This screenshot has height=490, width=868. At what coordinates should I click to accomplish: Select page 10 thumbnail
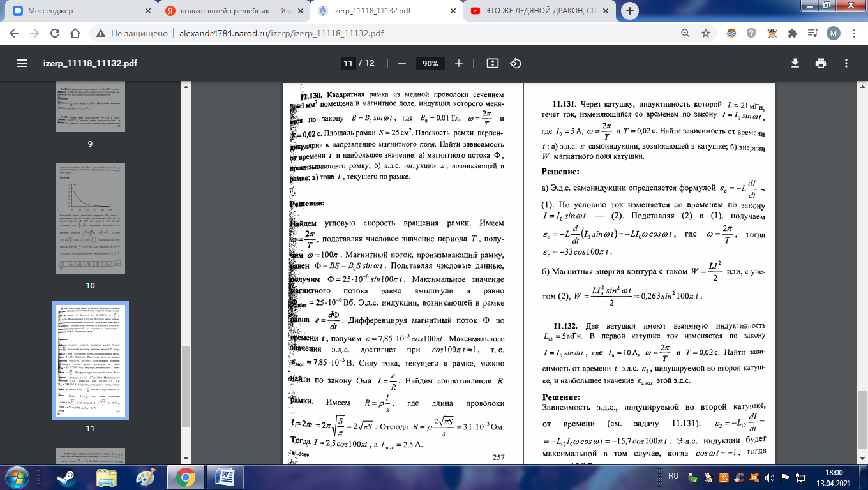[x=90, y=218]
